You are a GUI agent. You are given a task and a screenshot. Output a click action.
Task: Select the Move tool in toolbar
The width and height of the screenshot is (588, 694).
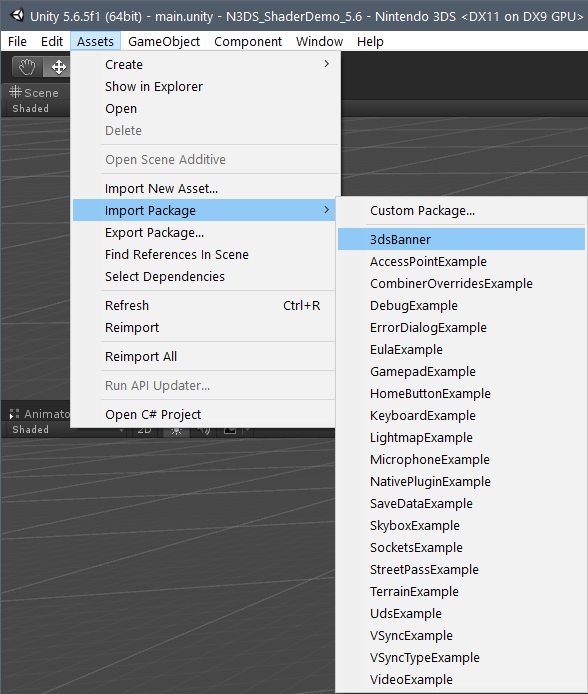(x=58, y=67)
